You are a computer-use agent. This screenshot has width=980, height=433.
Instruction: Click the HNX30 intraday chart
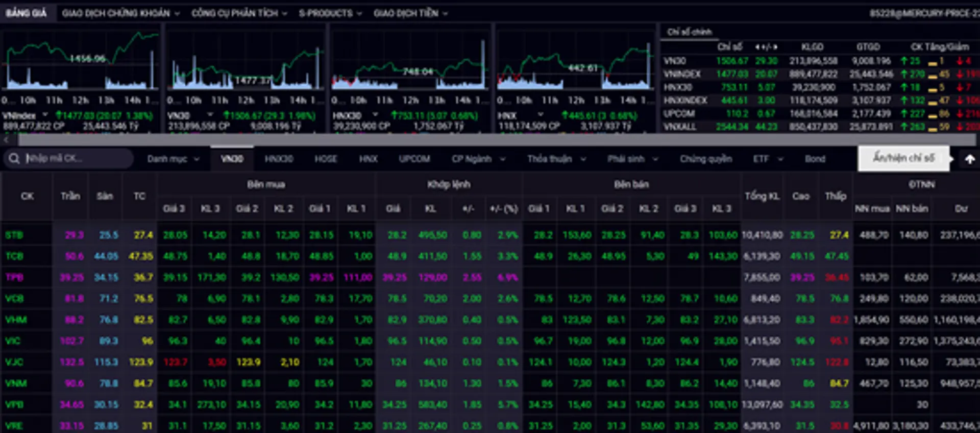tap(411, 60)
